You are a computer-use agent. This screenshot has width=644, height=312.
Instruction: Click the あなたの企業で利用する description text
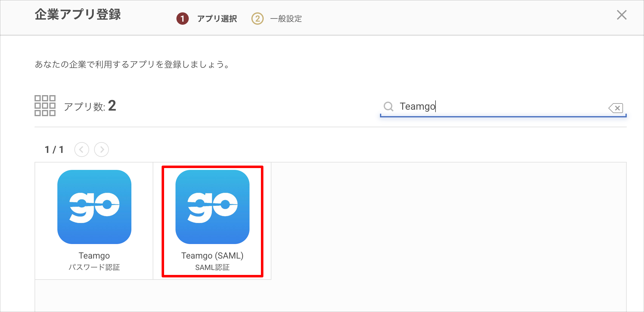132,65
